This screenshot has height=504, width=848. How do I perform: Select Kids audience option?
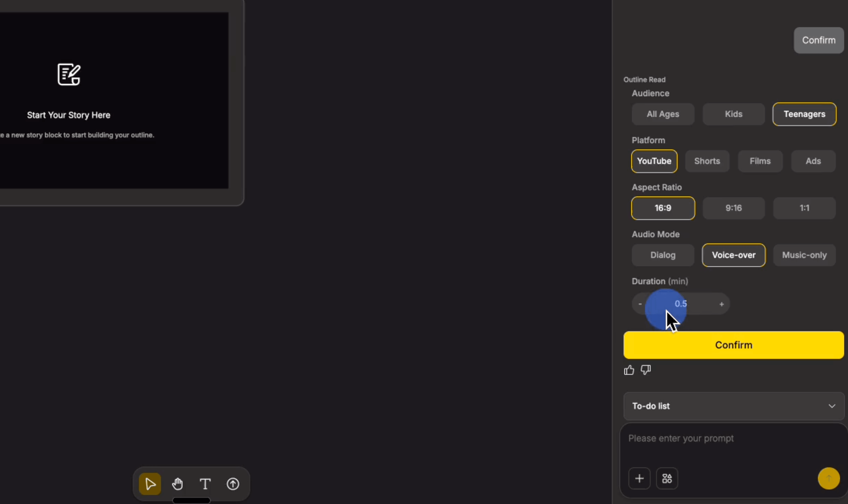(733, 114)
